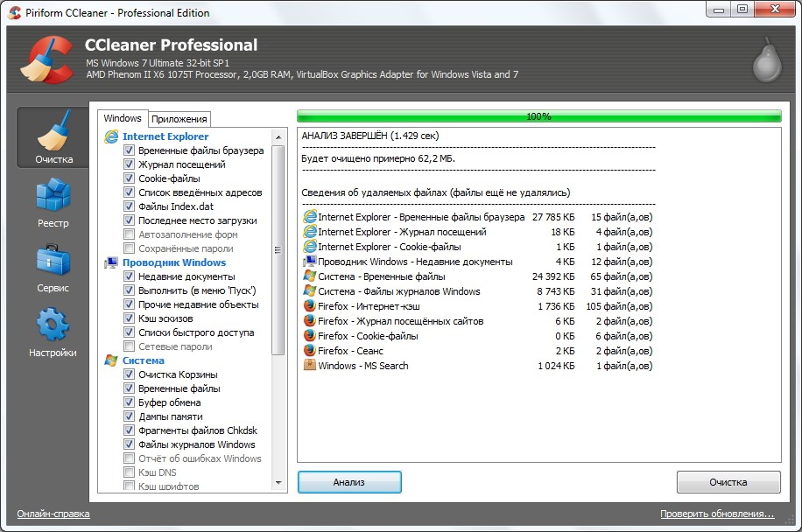Click the IE icon beside Cookie-файлы result
802x532 pixels.
click(309, 247)
